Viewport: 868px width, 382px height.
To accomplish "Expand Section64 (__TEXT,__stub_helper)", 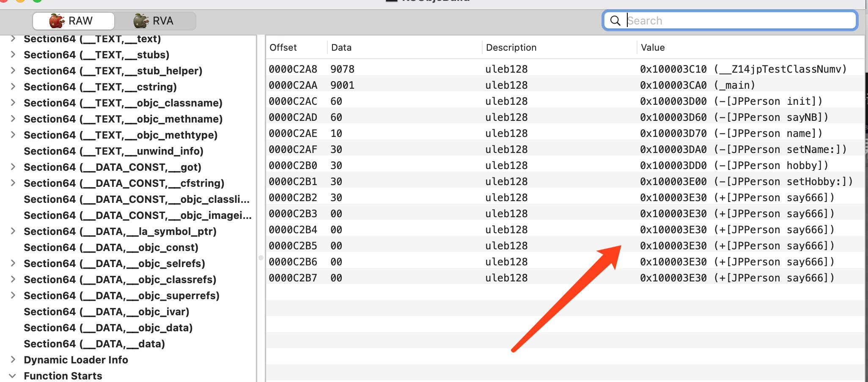I will click(x=13, y=71).
